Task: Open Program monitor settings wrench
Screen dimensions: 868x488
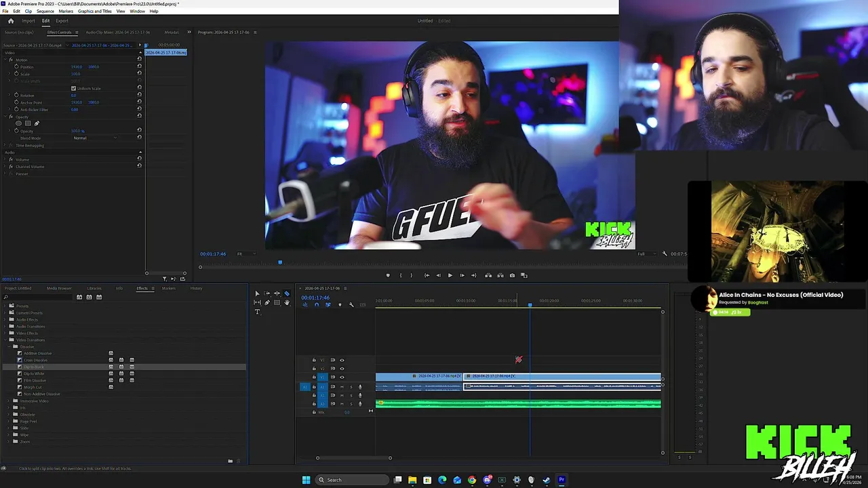Action: pos(665,253)
